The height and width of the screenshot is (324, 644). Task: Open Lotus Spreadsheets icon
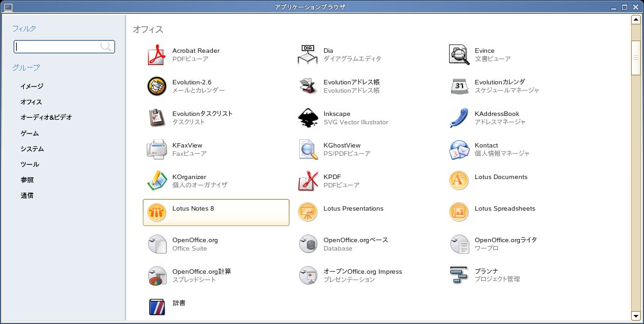tap(459, 213)
